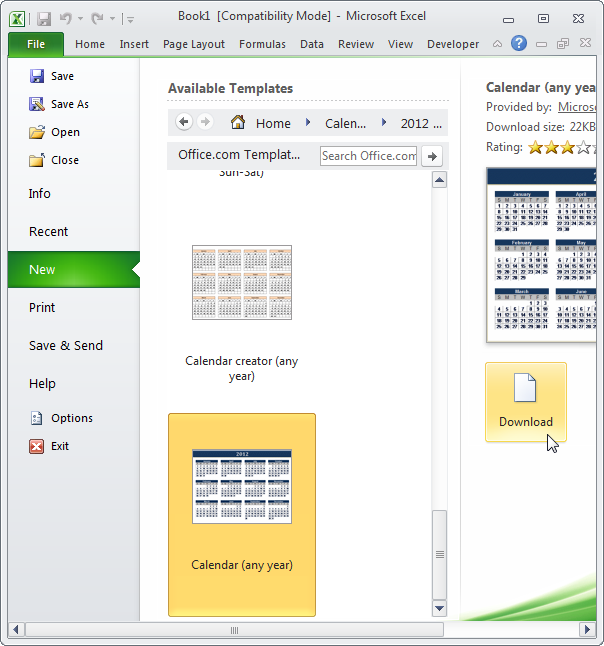This screenshot has width=604, height=646.
Task: Select the Calendar (any year) template thumbnail
Action: pyautogui.click(x=242, y=487)
